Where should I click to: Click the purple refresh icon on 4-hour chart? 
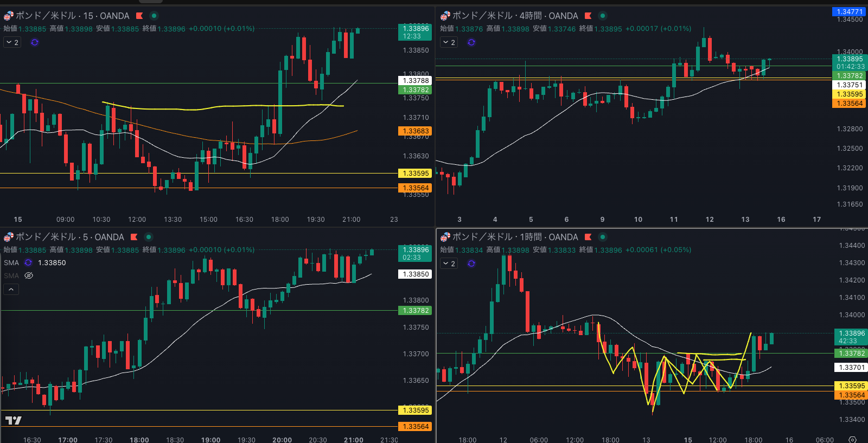pos(471,42)
